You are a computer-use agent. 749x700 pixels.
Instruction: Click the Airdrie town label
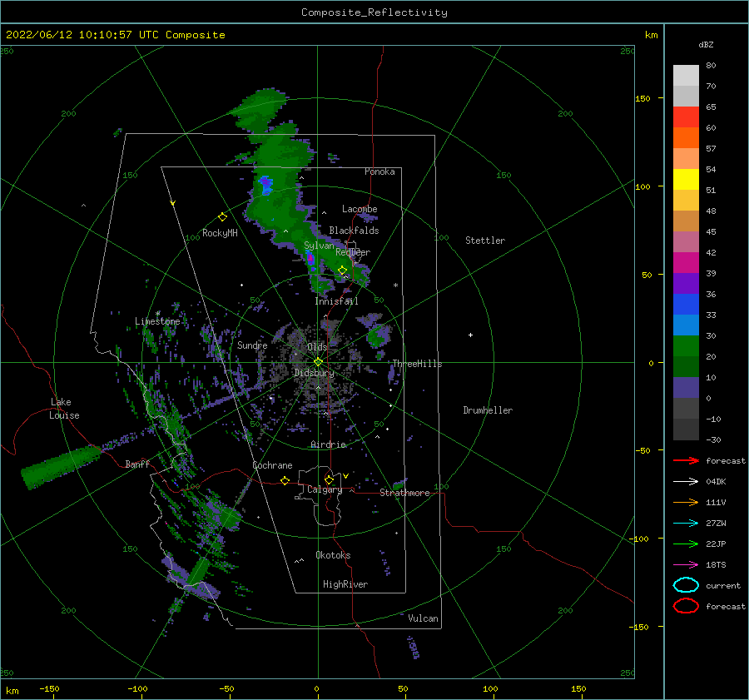pos(328,444)
